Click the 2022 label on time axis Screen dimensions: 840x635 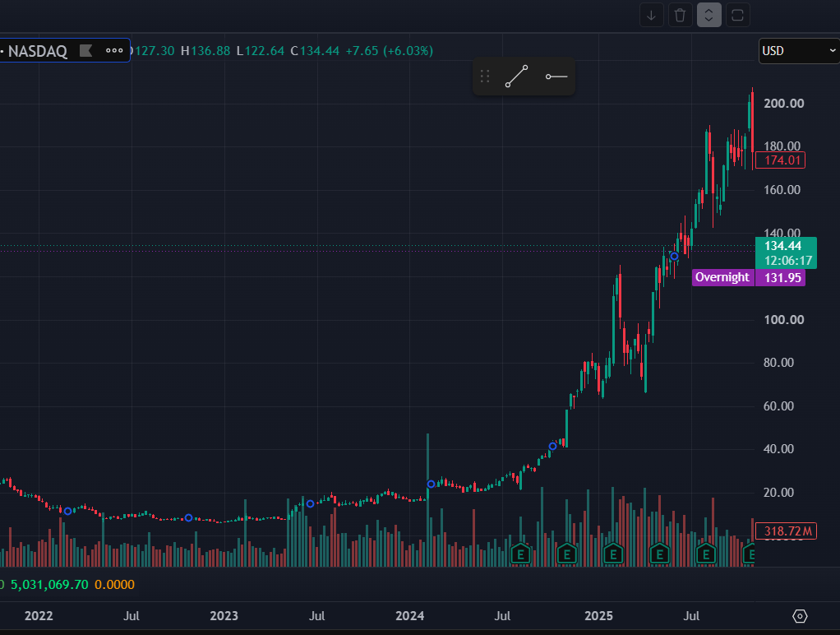39,616
